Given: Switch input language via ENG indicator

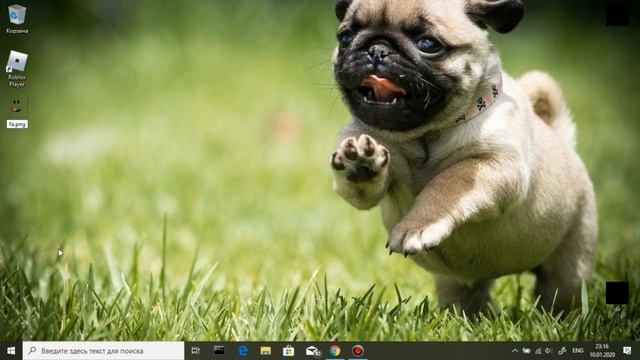Looking at the screenshot, I should [x=578, y=351].
